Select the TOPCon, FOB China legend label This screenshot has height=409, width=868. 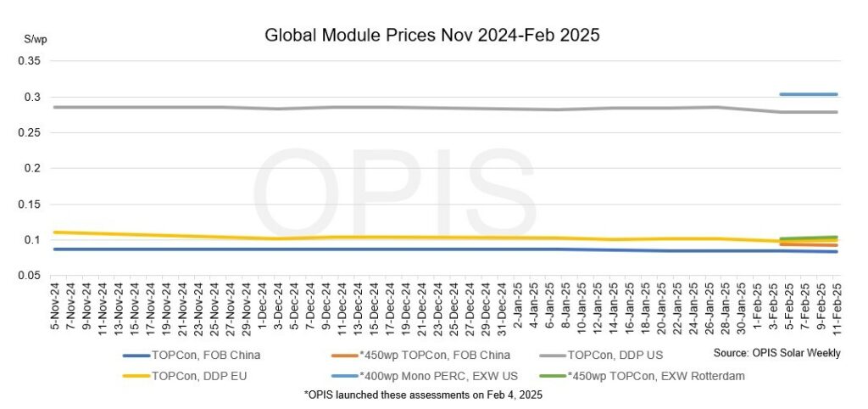click(206, 356)
